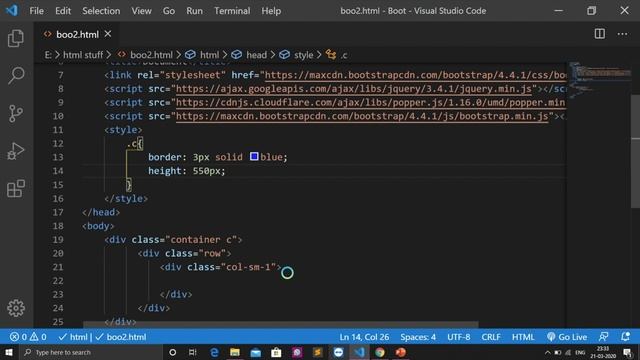640x360 pixels.
Task: Open Google Chrome from the taskbar
Action: point(380,352)
